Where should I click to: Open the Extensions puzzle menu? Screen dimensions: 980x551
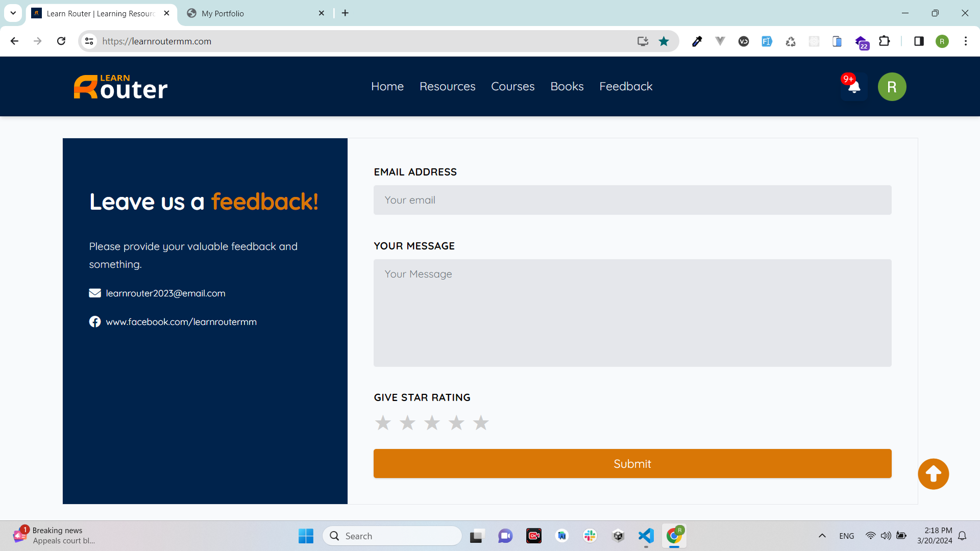click(885, 41)
